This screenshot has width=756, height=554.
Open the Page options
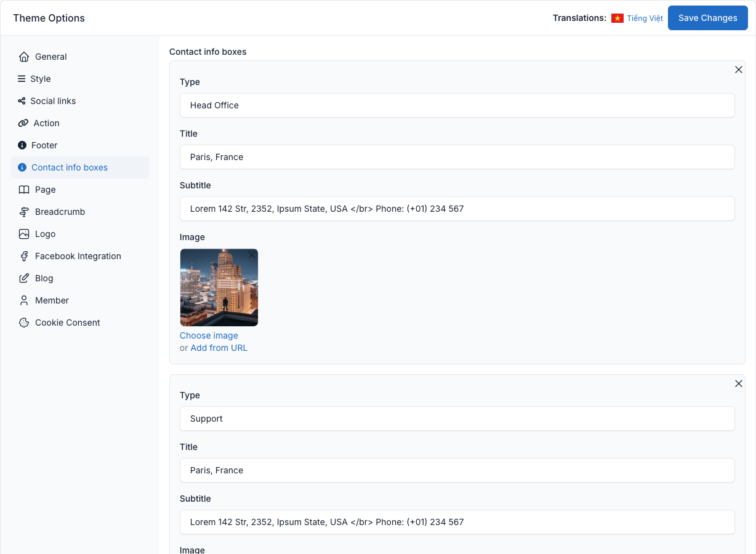pos(80,190)
